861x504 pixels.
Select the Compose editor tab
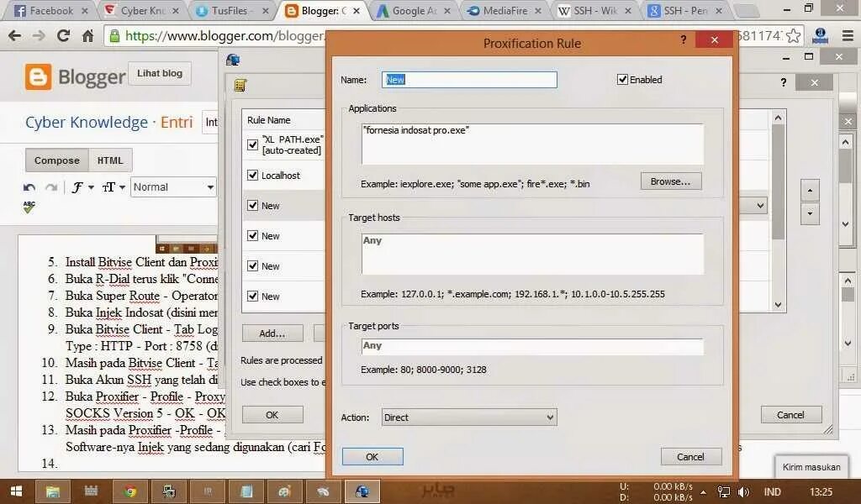pos(57,160)
